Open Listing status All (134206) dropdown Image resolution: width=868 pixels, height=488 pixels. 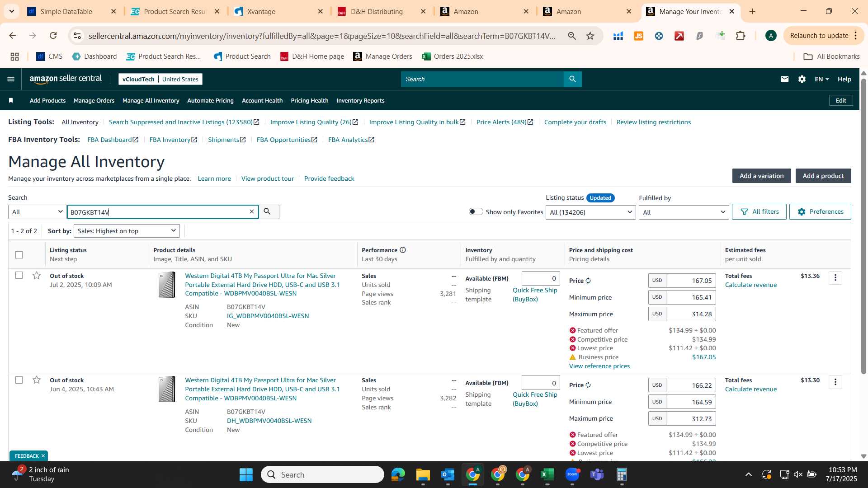click(591, 212)
